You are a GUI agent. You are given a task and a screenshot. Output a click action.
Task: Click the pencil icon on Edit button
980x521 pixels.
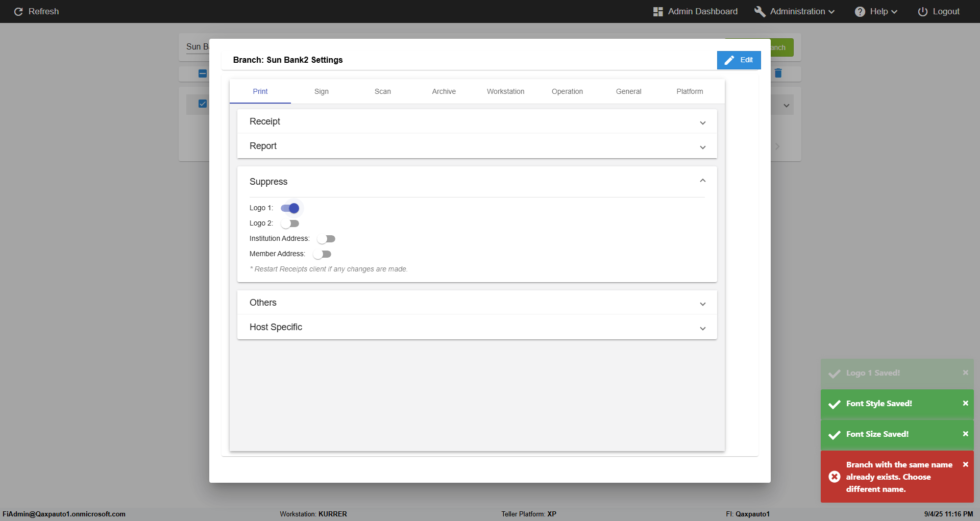[x=729, y=60]
